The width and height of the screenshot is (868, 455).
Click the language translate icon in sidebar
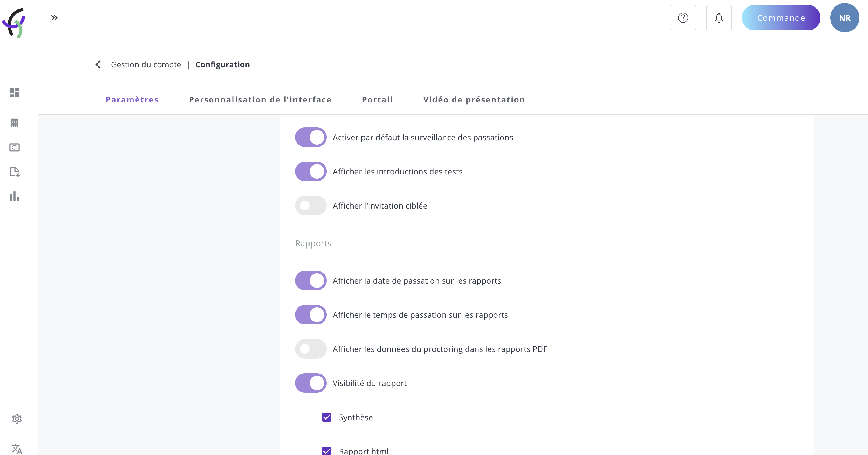click(16, 449)
